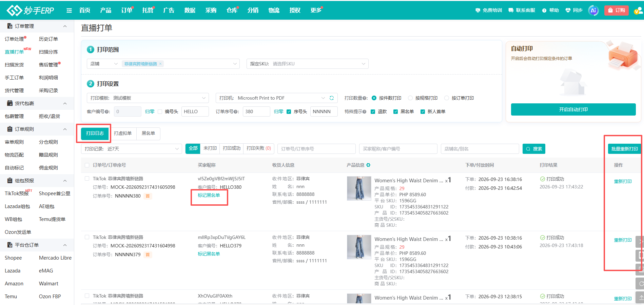Select 按规格打印 radio option

click(x=410, y=98)
